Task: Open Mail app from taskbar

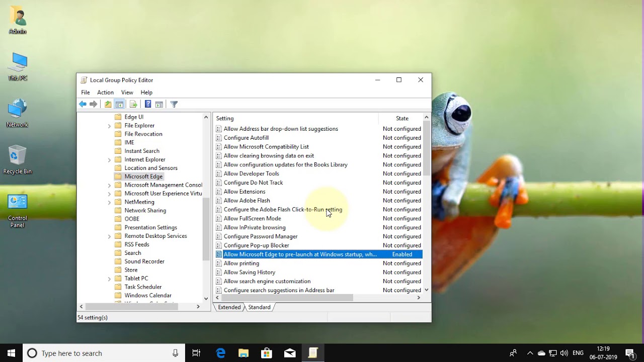Action: [290, 353]
